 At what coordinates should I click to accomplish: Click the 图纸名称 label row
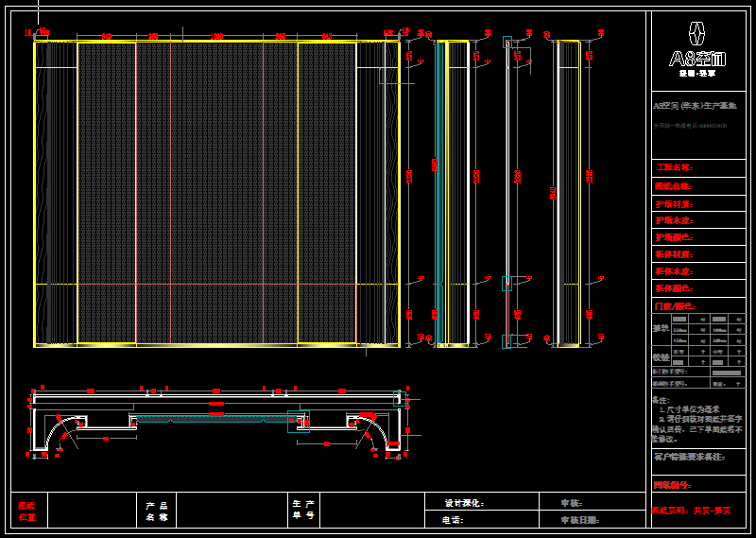673,186
